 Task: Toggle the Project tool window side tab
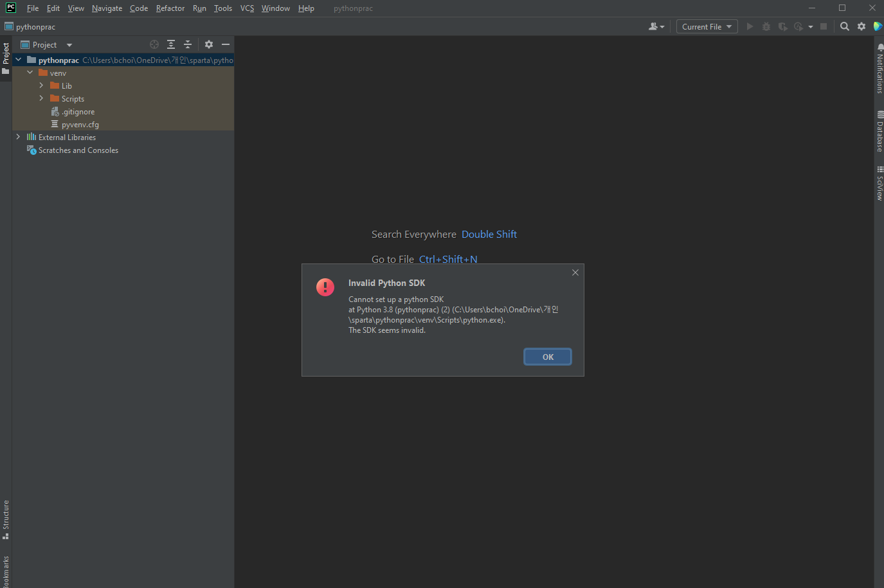pos(6,58)
